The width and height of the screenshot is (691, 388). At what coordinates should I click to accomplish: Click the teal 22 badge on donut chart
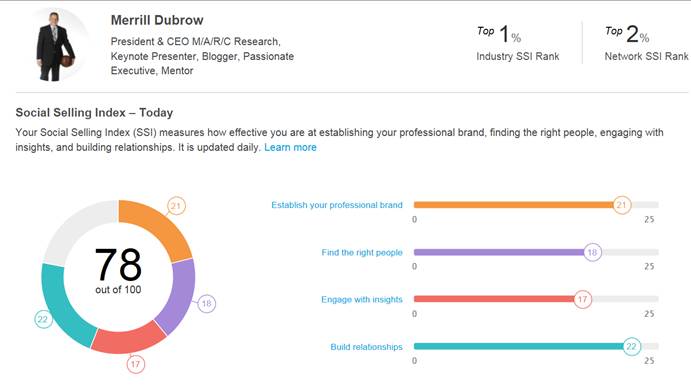coord(43,319)
